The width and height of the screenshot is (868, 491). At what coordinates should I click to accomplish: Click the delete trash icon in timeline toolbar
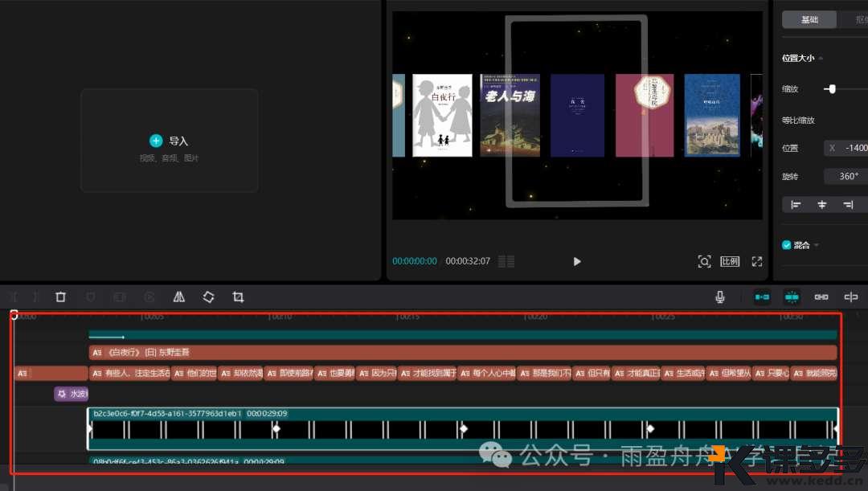[x=60, y=297]
